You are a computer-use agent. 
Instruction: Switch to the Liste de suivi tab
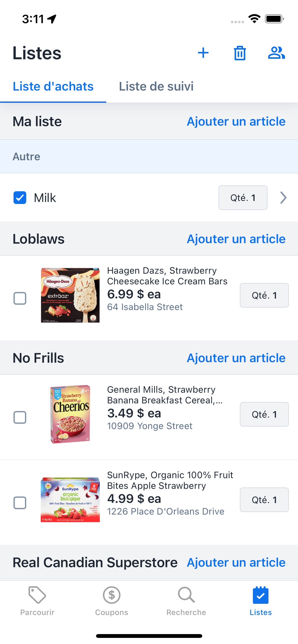pyautogui.click(x=156, y=86)
